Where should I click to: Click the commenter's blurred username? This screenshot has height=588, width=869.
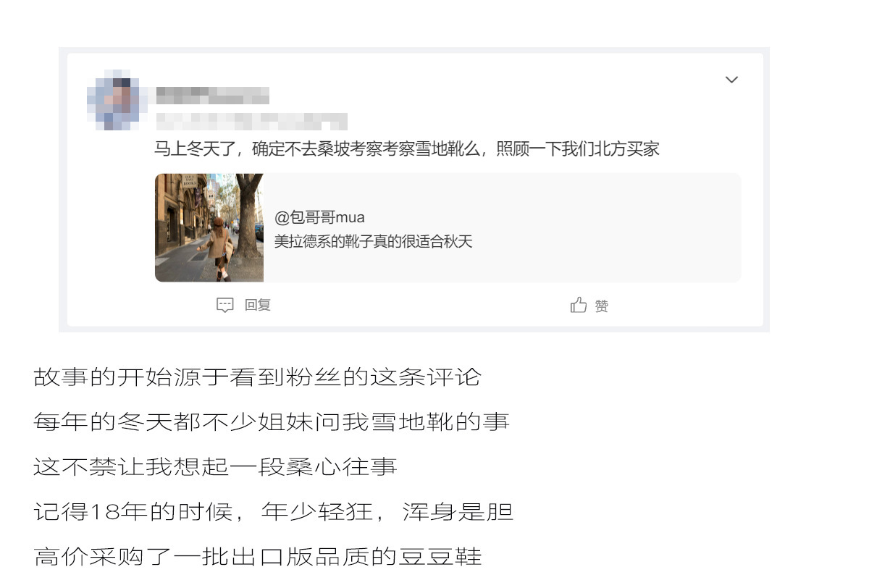[x=212, y=95]
